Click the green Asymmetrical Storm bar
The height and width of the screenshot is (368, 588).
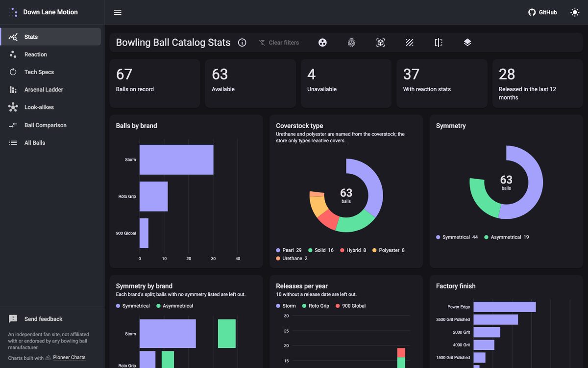[x=227, y=334]
